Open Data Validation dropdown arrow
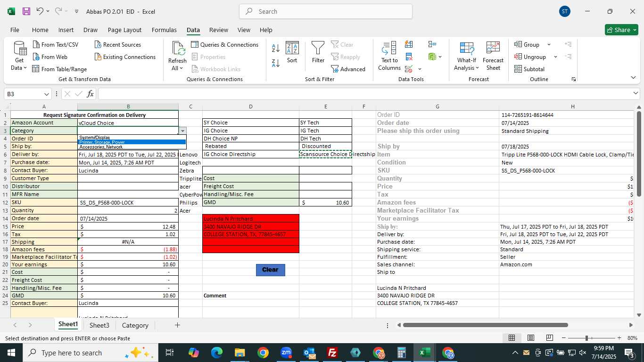Viewport: 644px width, 362px height. pos(420,69)
